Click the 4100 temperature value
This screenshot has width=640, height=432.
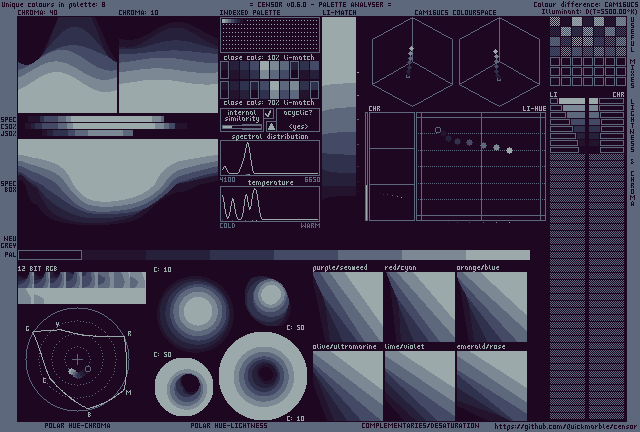pyautogui.click(x=227, y=180)
